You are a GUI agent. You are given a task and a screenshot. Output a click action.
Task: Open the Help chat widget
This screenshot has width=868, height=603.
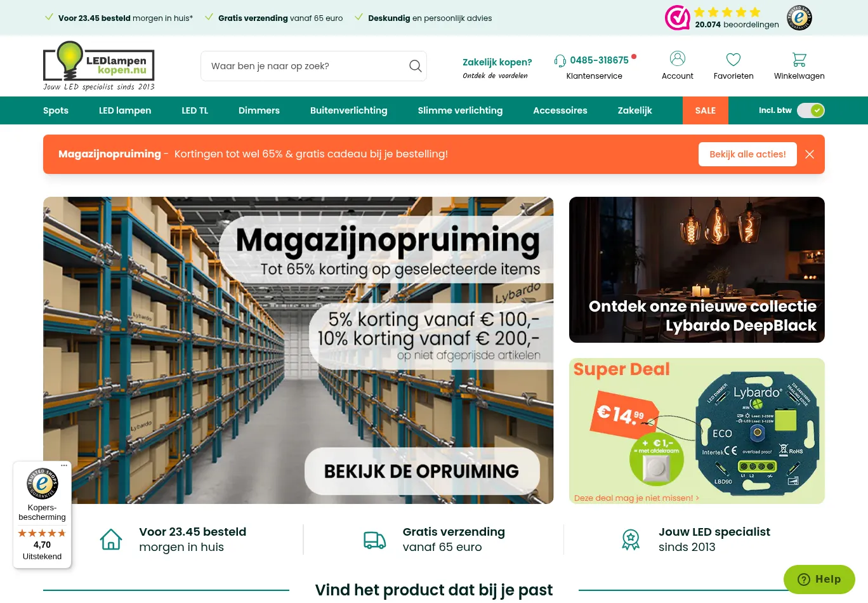[x=819, y=580]
